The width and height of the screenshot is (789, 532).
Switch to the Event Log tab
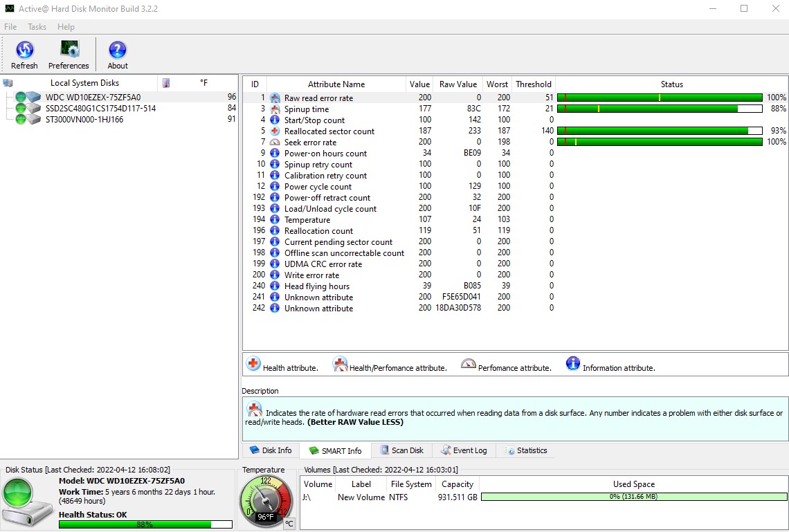coord(464,450)
